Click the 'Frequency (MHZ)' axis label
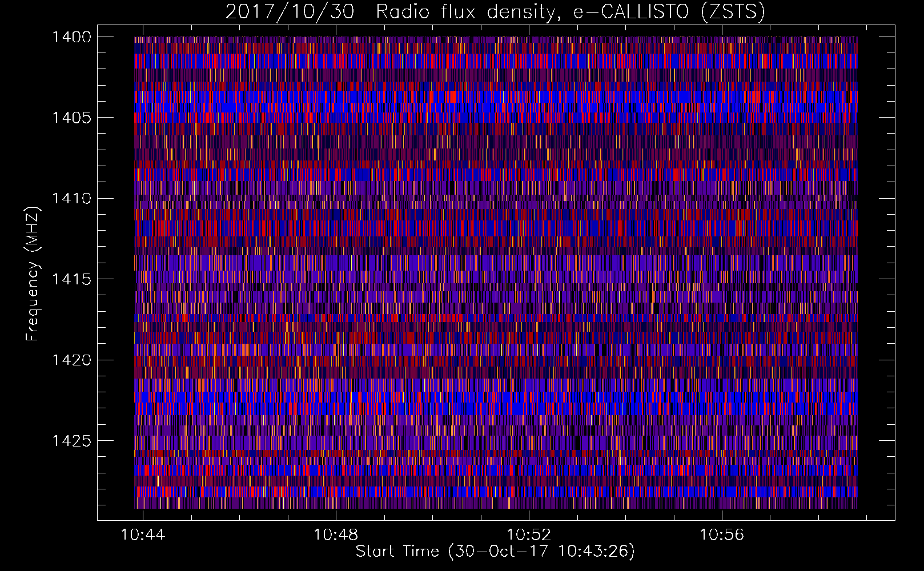The image size is (924, 571). tap(33, 274)
